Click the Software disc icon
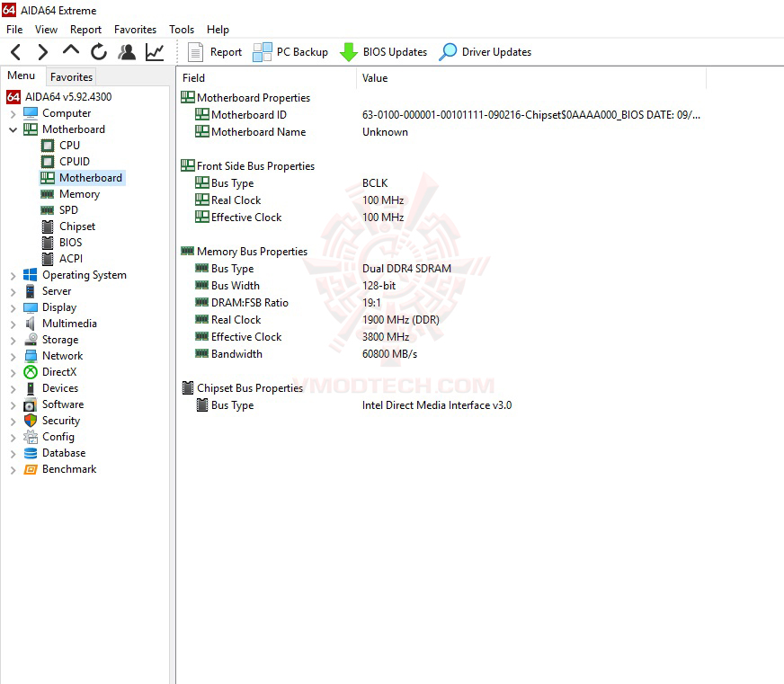 [31, 404]
